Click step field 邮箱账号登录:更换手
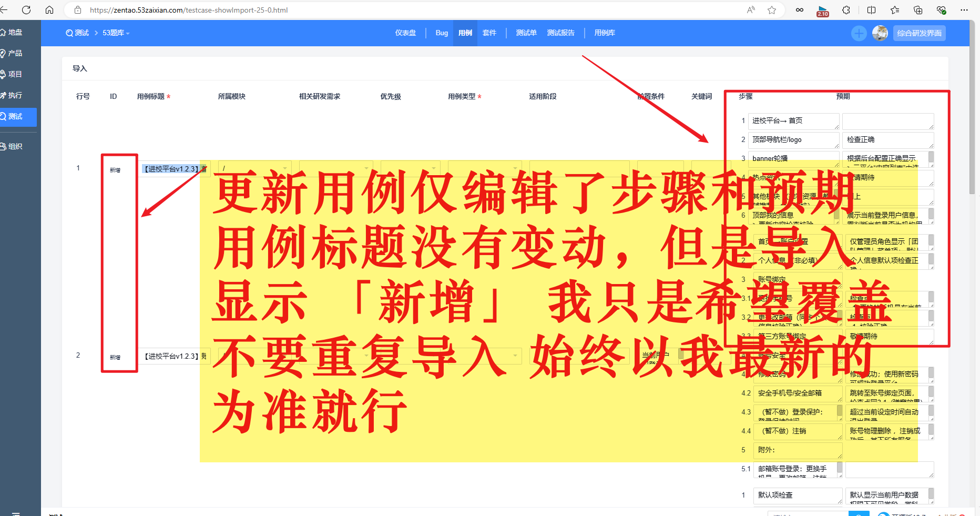Viewport: 980px width, 516px height. (x=798, y=469)
